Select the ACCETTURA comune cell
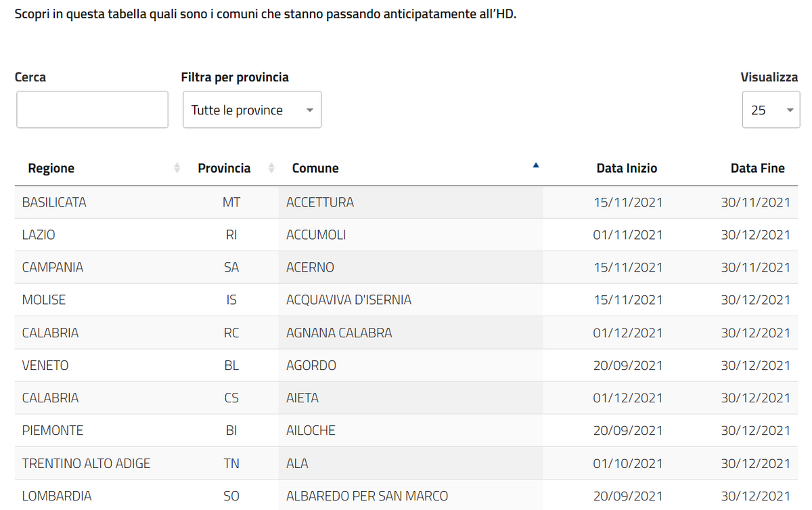Viewport: 812px width, 510px height. coord(320,203)
